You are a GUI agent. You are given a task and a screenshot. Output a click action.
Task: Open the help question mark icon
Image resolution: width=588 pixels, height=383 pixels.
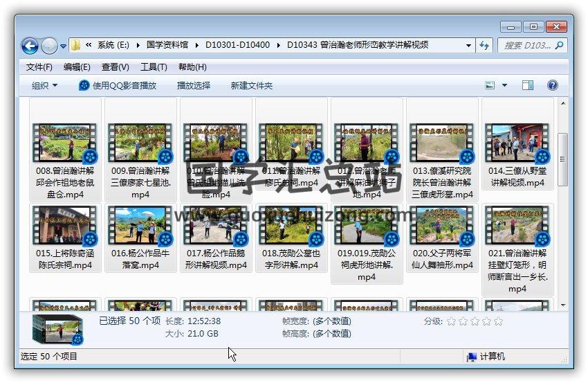pos(552,85)
